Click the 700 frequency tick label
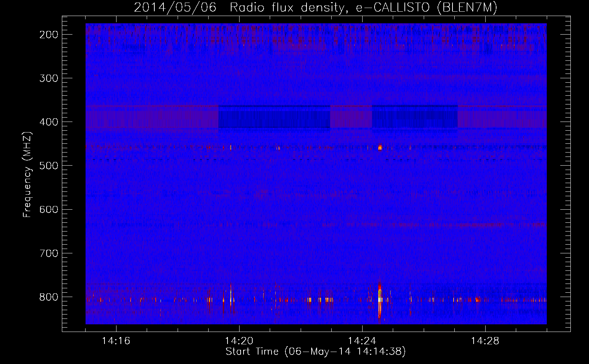This screenshot has height=364, width=589. [x=49, y=253]
